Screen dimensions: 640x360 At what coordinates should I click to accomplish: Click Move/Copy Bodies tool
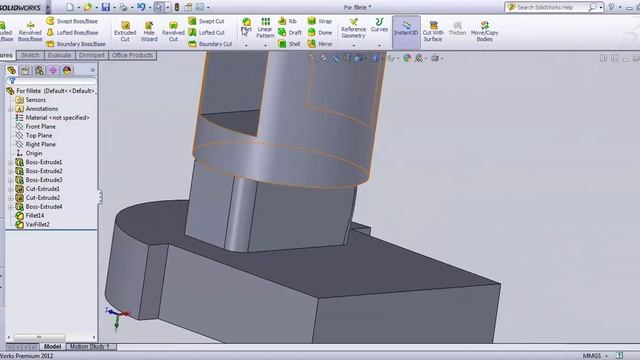[x=484, y=31]
